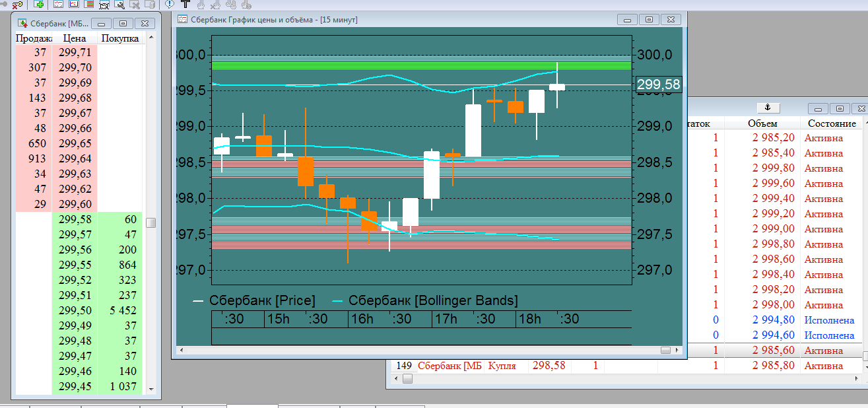Click the greyed table delete toolbar icon
868x408 pixels.
pos(134,5)
